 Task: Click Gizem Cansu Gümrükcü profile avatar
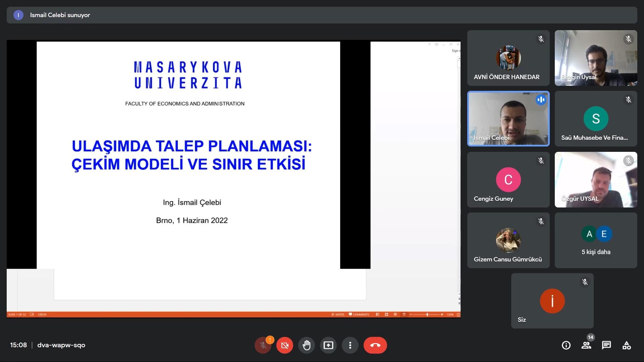point(508,240)
